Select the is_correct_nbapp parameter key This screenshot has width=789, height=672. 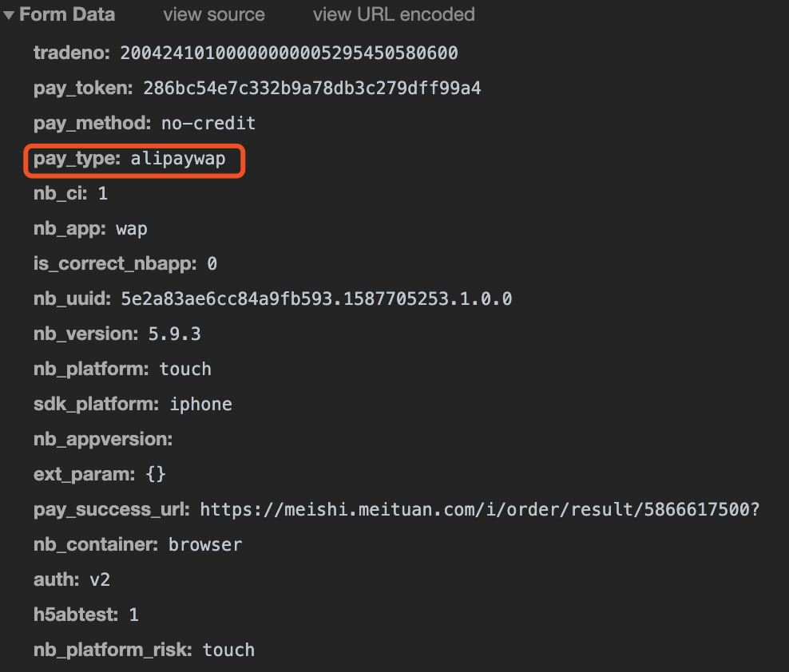[115, 263]
